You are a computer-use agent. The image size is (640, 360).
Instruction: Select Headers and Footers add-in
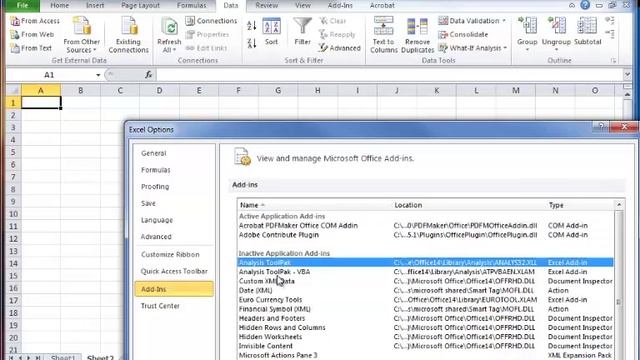(425, 318)
